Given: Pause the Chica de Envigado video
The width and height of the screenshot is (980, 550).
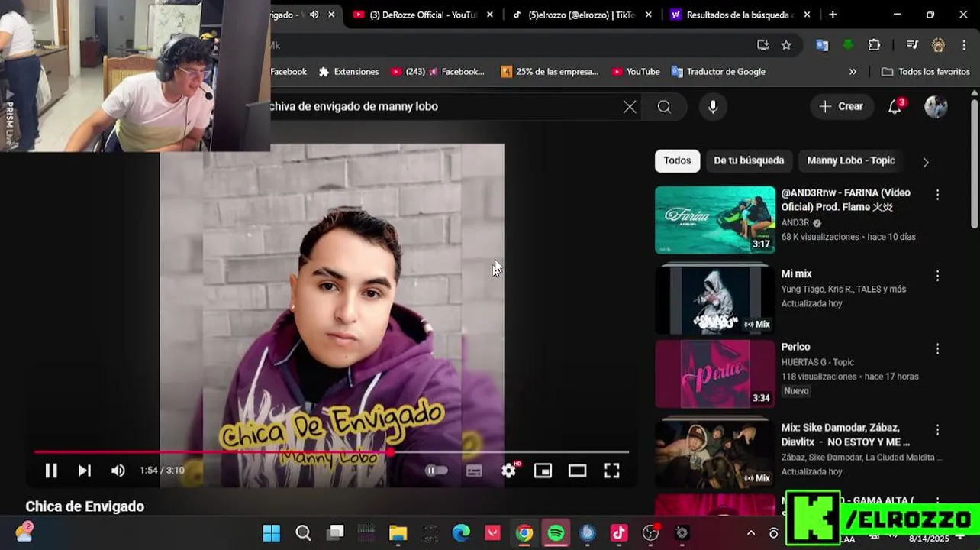Looking at the screenshot, I should 51,471.
